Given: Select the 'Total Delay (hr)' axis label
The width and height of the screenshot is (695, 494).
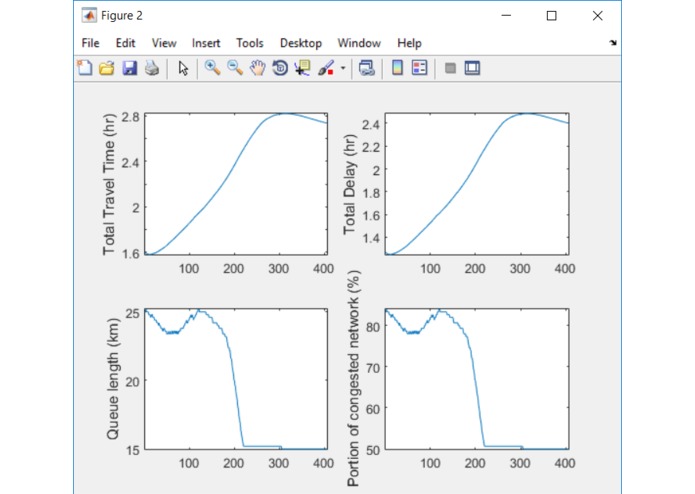Looking at the screenshot, I should coord(349,184).
